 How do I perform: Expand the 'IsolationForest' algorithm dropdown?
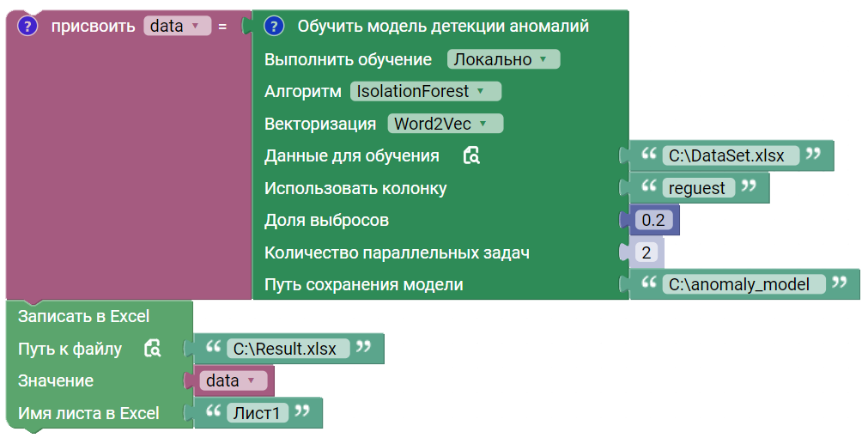click(425, 91)
